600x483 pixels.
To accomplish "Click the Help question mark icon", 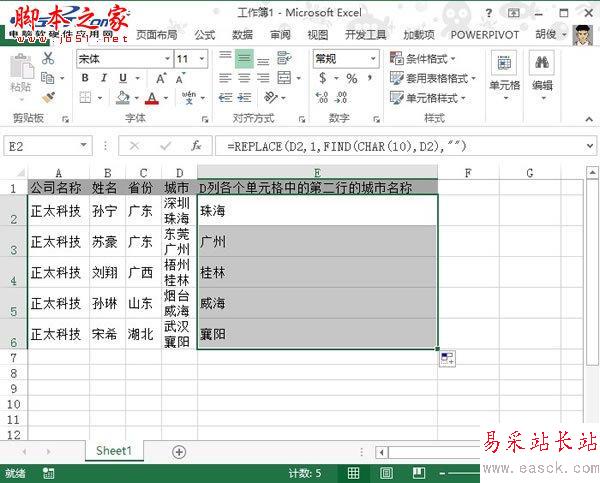I will tap(489, 13).
